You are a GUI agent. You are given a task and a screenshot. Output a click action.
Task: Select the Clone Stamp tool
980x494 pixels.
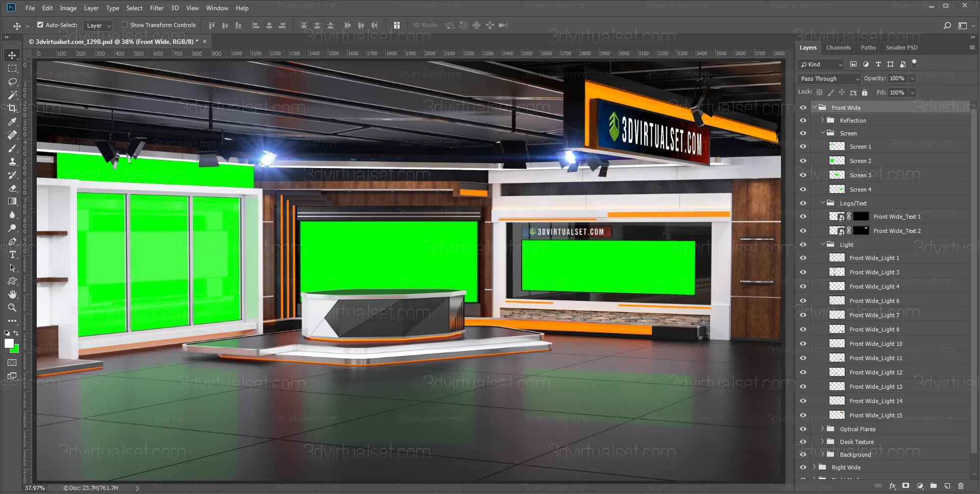[12, 161]
